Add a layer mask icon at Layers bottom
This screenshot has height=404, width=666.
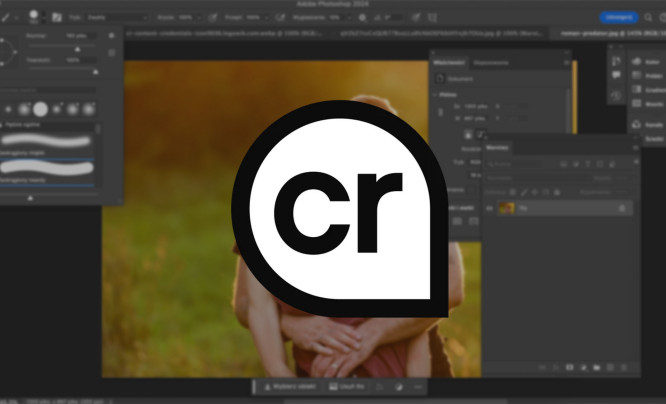pyautogui.click(x=570, y=367)
